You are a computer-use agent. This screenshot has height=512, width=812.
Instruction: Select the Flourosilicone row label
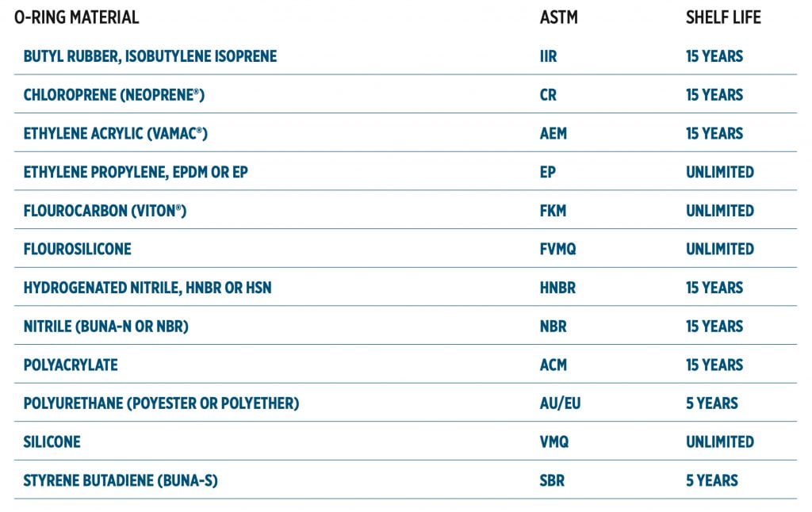[x=77, y=249]
